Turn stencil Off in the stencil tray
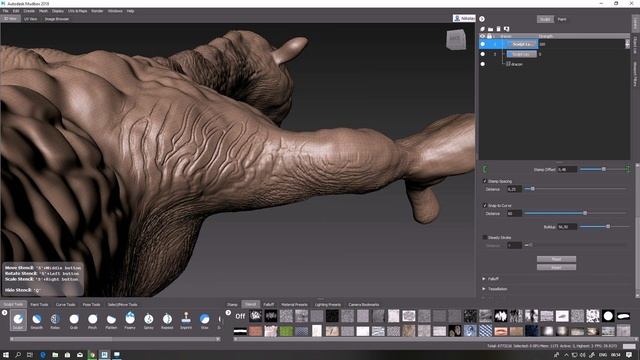 pos(240,316)
